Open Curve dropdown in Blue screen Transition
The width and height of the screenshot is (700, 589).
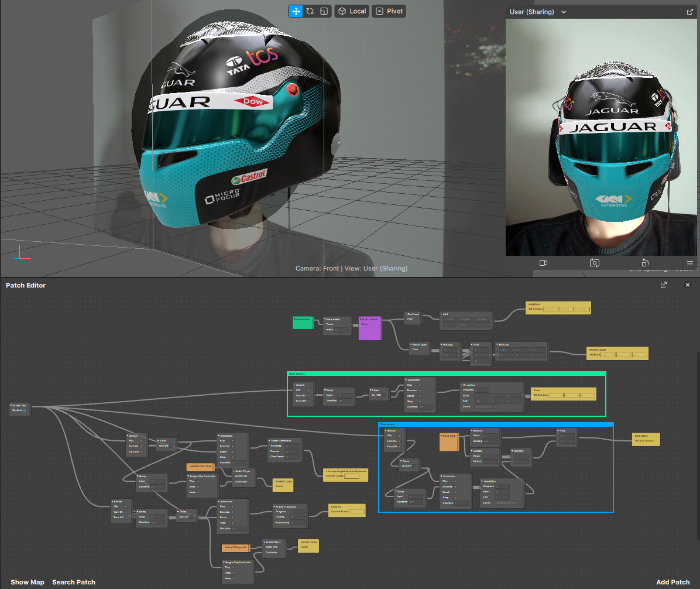tap(508, 503)
